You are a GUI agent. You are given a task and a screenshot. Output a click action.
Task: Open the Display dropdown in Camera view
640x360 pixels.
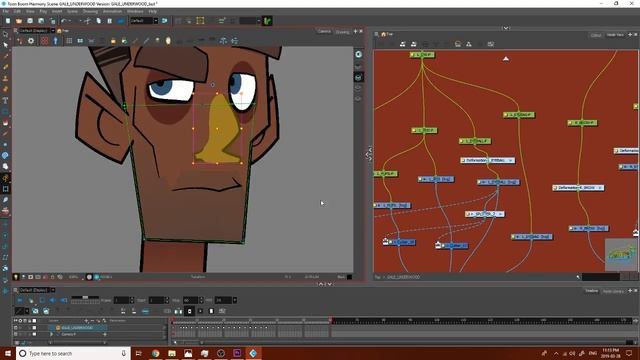point(53,31)
